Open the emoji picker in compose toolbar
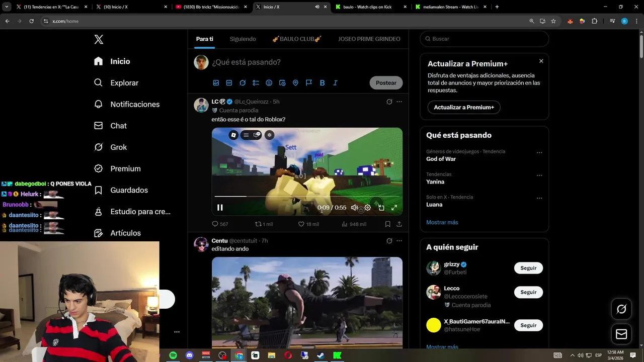The height and width of the screenshot is (362, 644). point(269,83)
